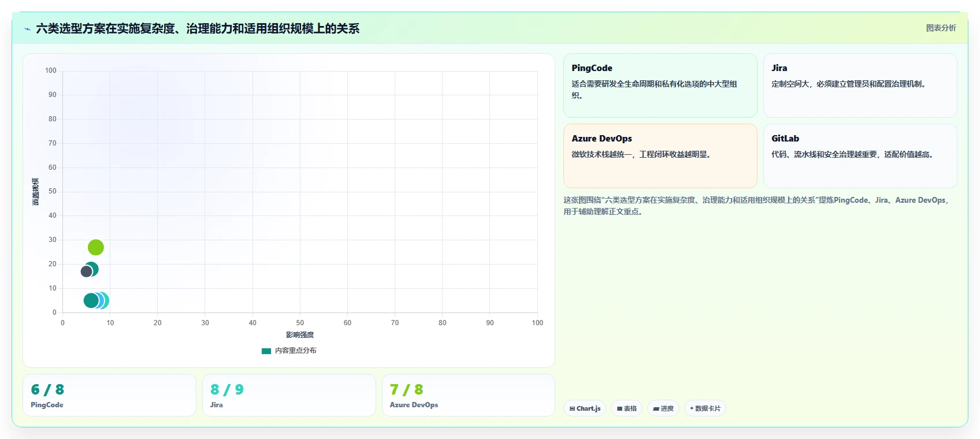Image resolution: width=980 pixels, height=439 pixels.
Task: Open the Jira description card
Action: pos(860,85)
